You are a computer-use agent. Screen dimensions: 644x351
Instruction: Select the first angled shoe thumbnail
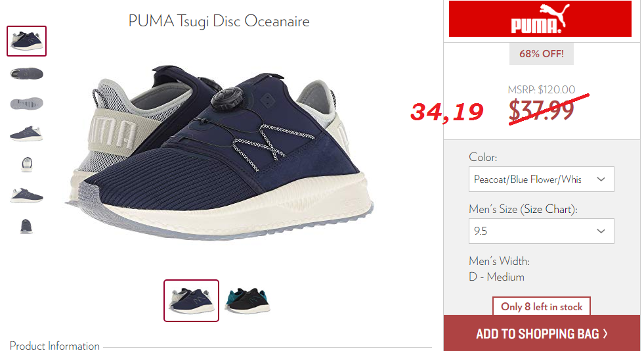[x=26, y=41]
